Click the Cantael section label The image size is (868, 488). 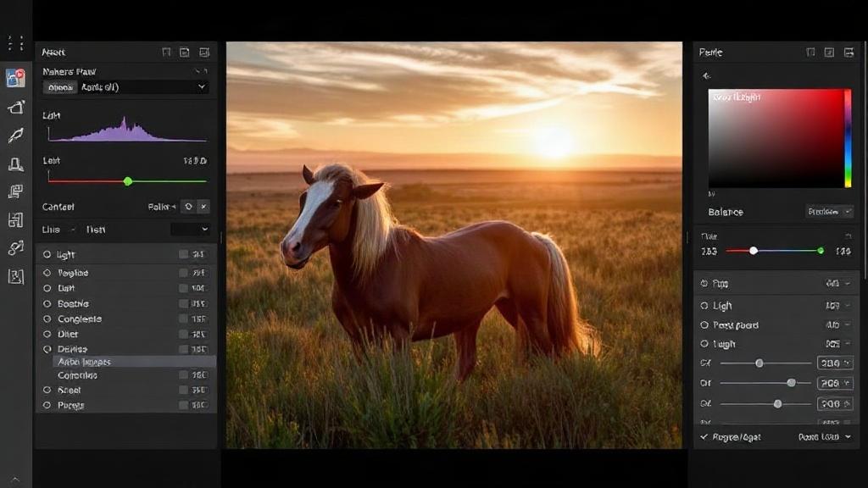58,207
